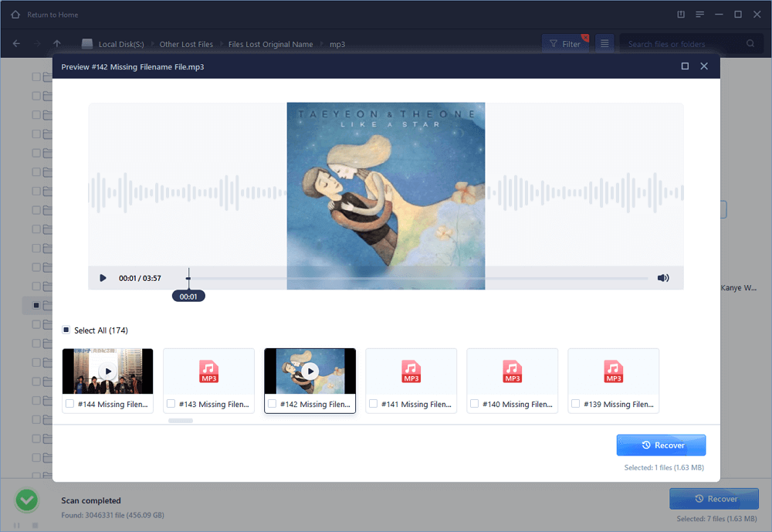This screenshot has height=532, width=772.
Task: Click the green scan completed checkmark
Action: click(x=26, y=500)
